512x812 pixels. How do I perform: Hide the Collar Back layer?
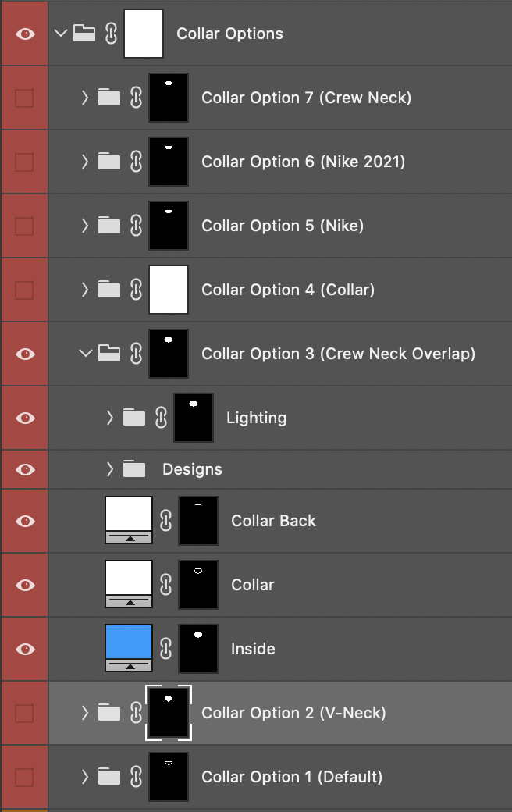[x=25, y=521]
